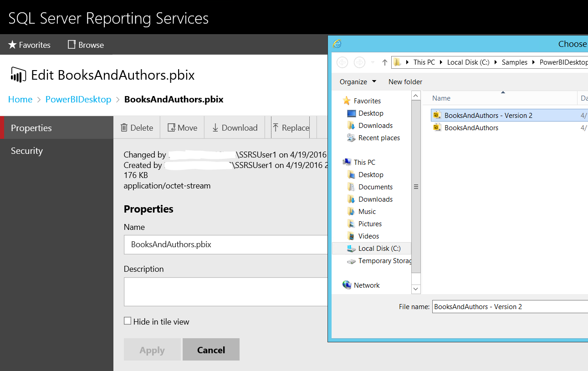Click the Recent places icon
This screenshot has width=588, height=371.
point(351,137)
